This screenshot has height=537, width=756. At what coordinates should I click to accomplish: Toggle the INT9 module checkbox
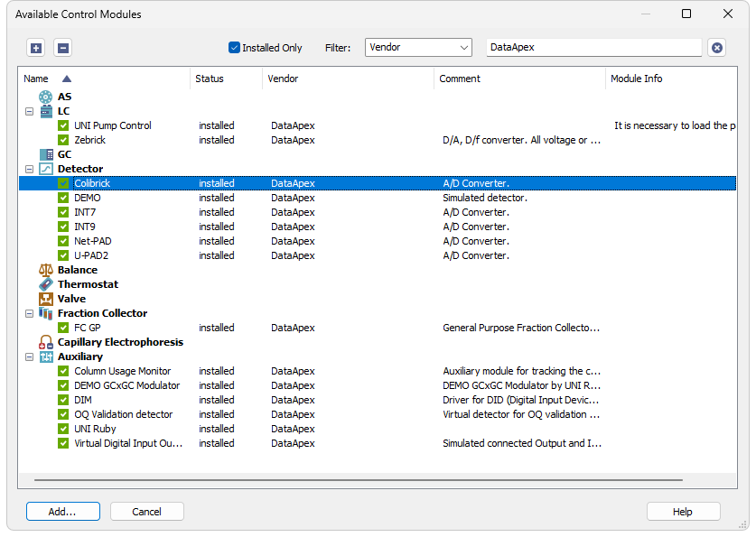coord(63,227)
